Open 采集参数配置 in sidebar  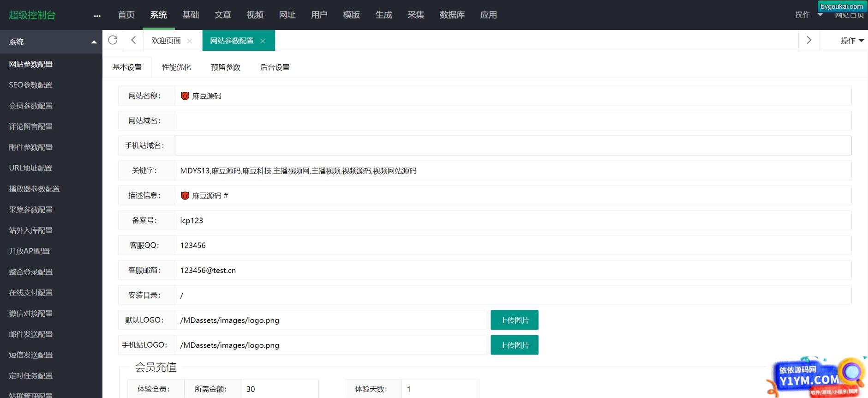pyautogui.click(x=31, y=210)
